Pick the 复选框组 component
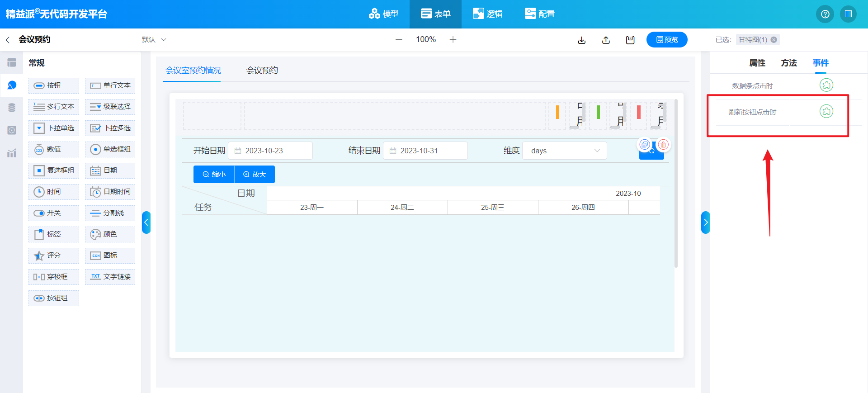 54,170
